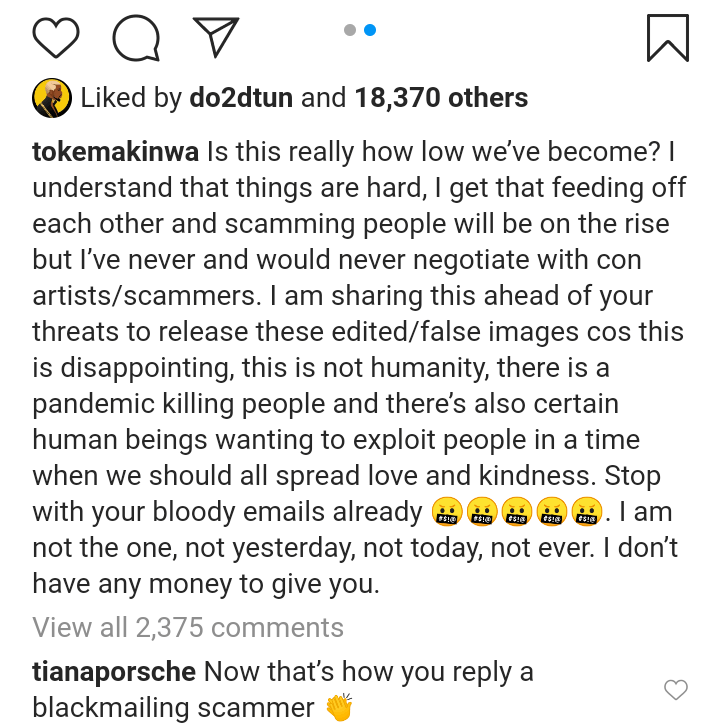Select the active blue carousel dot
This screenshot has height=728, width=720.
tap(370, 30)
